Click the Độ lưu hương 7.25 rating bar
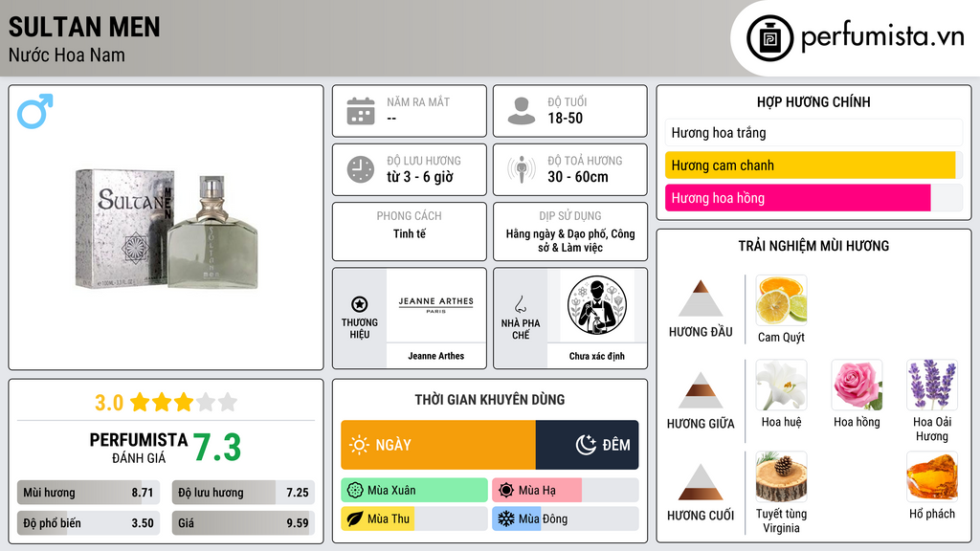 [x=243, y=493]
